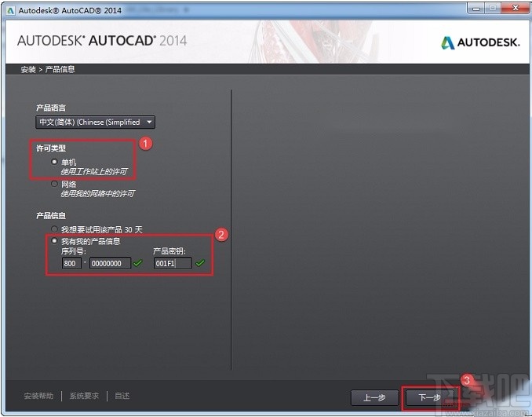The image size is (532, 417).
Task: Click the serial number field 00000000
Action: click(111, 263)
